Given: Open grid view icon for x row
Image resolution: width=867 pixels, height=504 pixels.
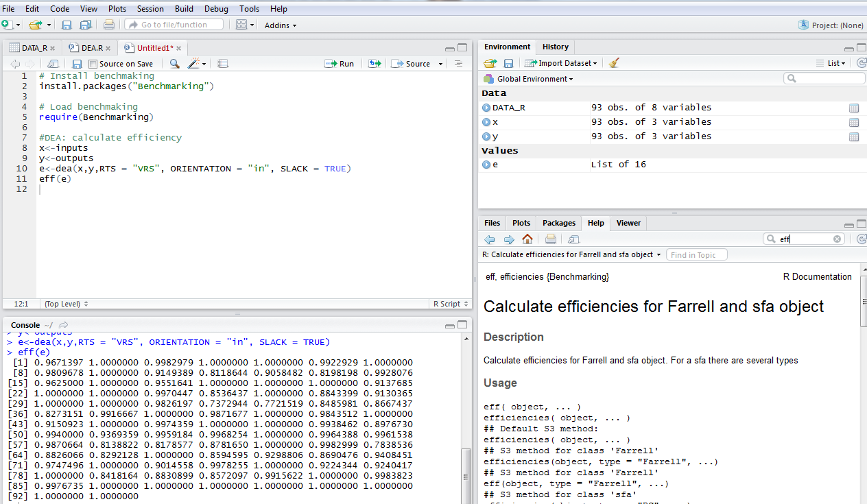Looking at the screenshot, I should pos(854,123).
